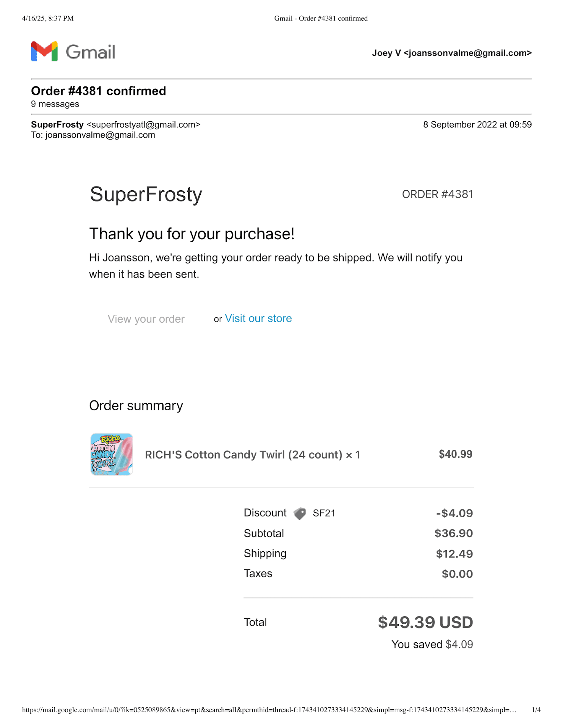Click the Joey V account email header

(451, 53)
